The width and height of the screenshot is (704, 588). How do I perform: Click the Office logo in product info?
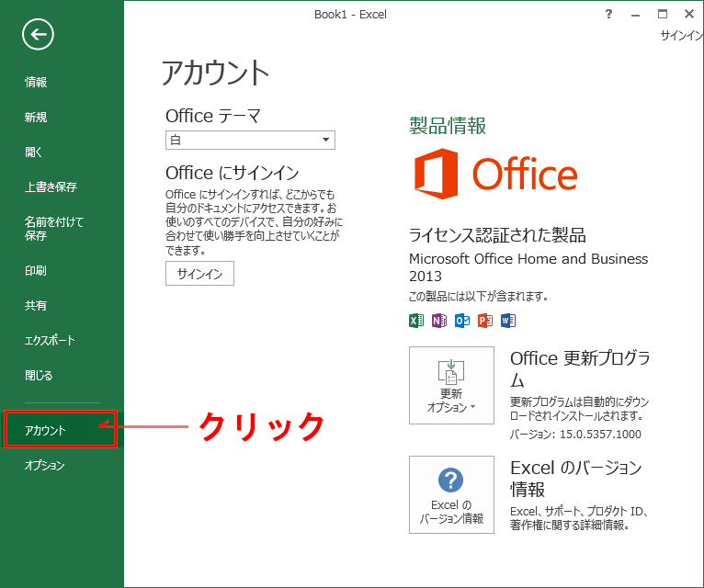click(x=495, y=174)
